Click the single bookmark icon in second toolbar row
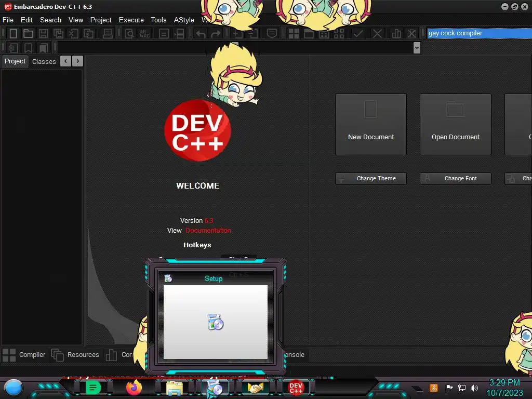 [x=28, y=48]
